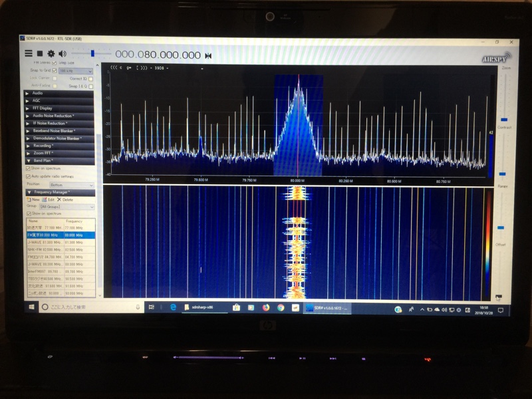Expand the FFT Display panel
532x399 pixels.
click(59, 108)
